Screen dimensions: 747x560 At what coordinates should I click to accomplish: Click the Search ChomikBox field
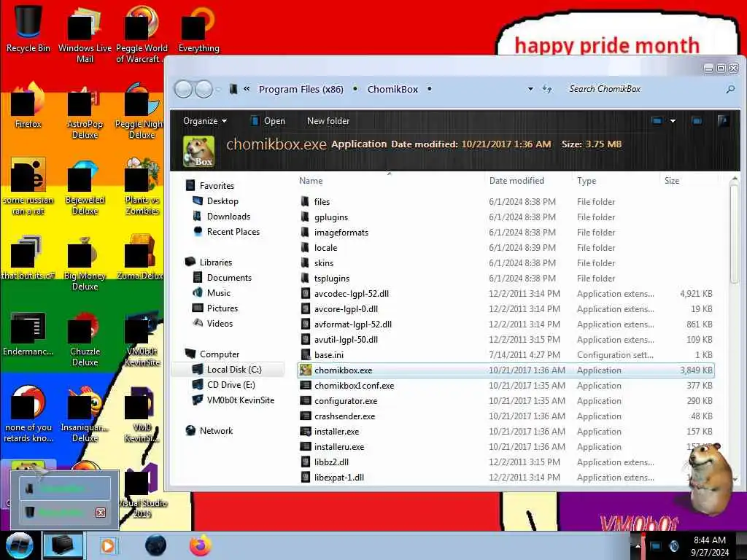645,89
